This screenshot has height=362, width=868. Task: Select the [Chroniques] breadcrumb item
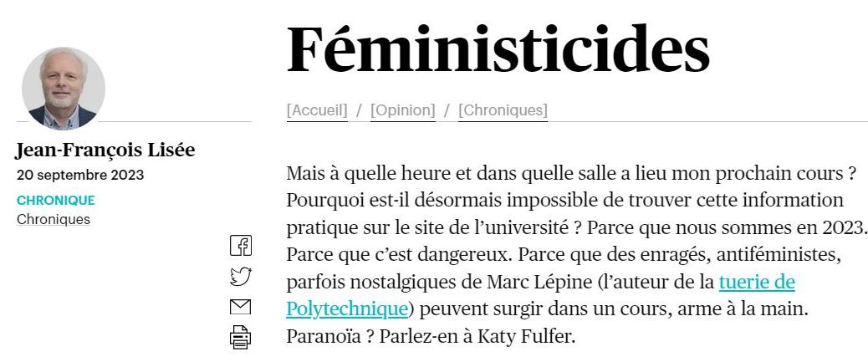pyautogui.click(x=503, y=110)
